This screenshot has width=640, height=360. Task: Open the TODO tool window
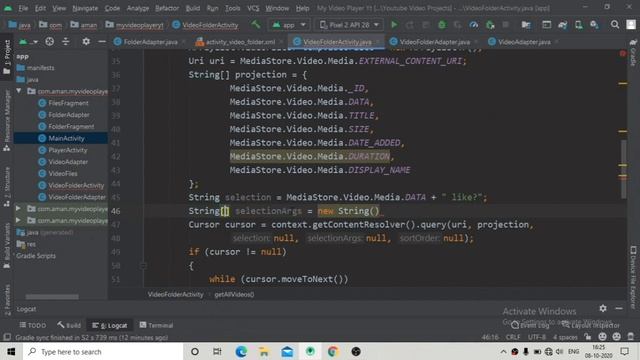point(33,325)
